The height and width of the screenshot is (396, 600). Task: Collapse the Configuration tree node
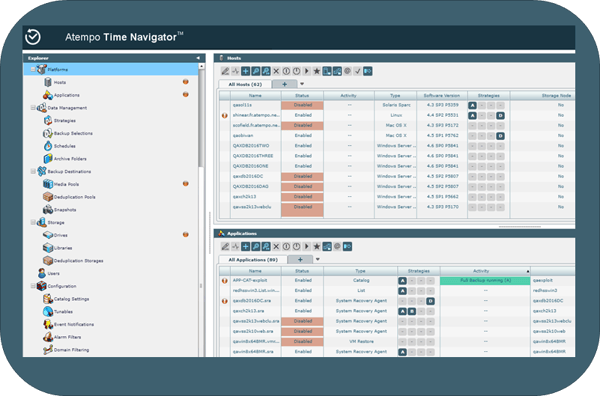click(x=33, y=286)
